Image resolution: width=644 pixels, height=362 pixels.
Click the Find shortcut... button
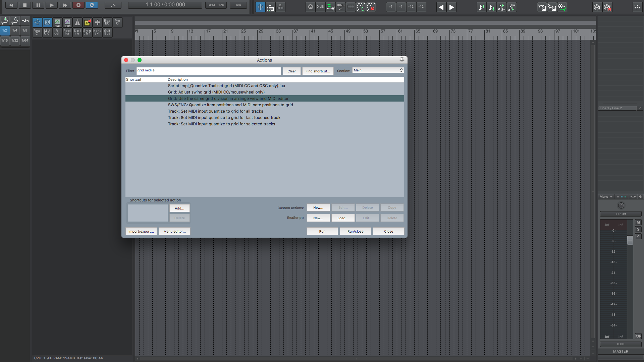tap(317, 71)
